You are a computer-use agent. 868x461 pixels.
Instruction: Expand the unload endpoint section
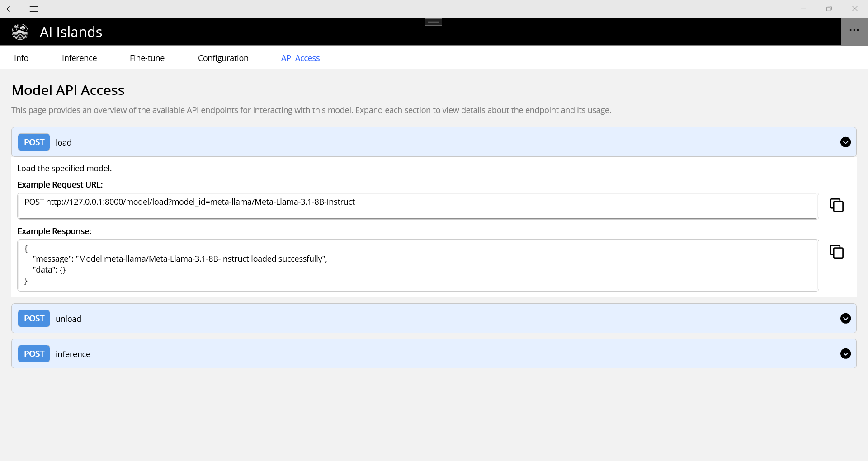click(x=845, y=319)
